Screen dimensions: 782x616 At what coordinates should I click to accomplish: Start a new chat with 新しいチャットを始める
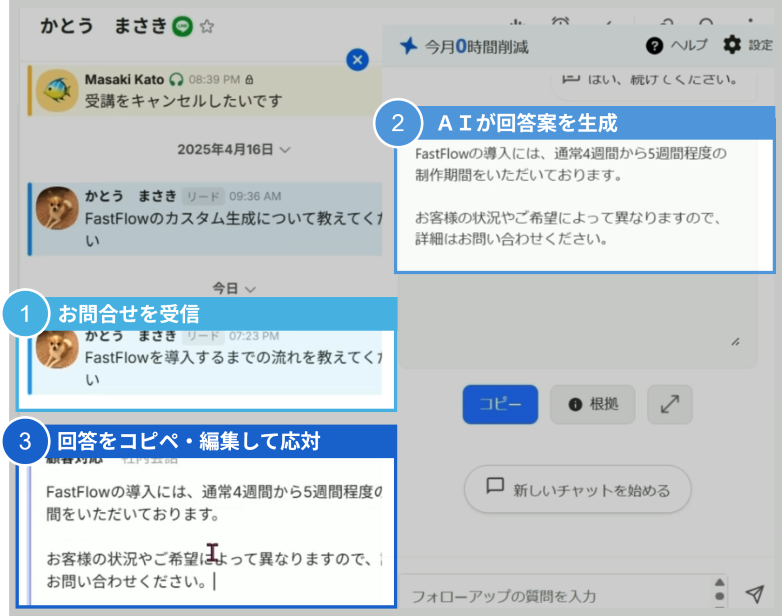coord(579,490)
